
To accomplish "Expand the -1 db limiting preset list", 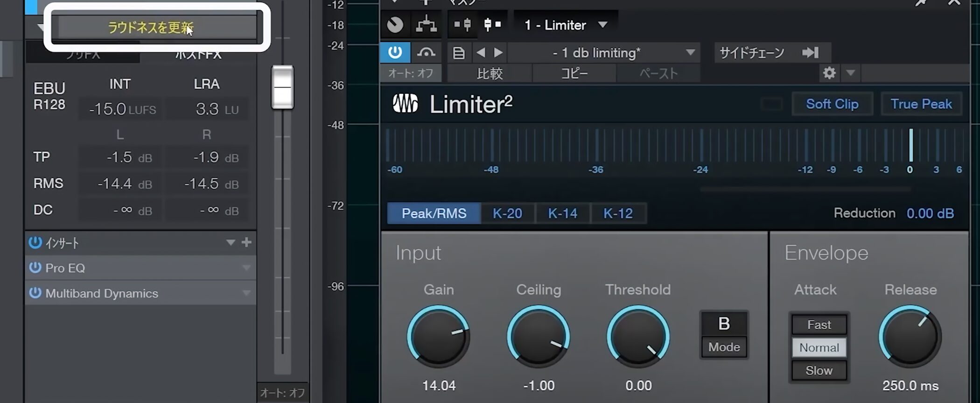I will coord(690,53).
